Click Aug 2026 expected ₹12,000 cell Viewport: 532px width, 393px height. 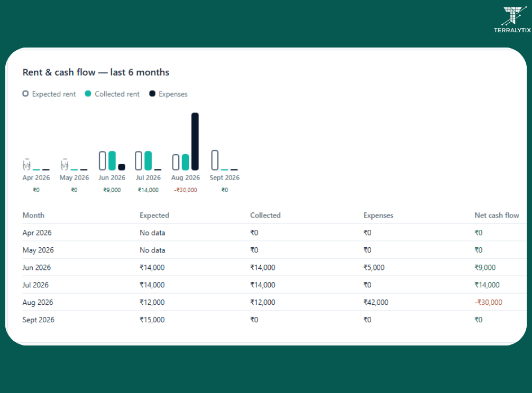tap(152, 302)
